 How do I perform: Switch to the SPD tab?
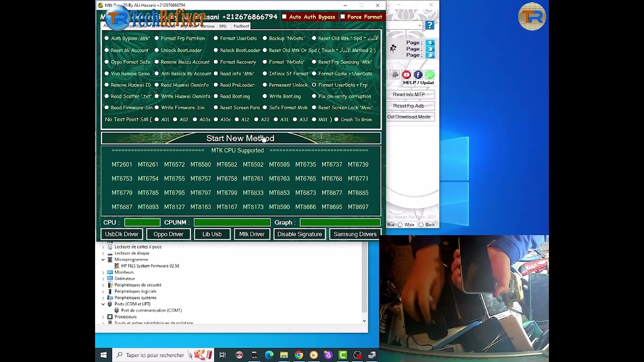[223, 26]
